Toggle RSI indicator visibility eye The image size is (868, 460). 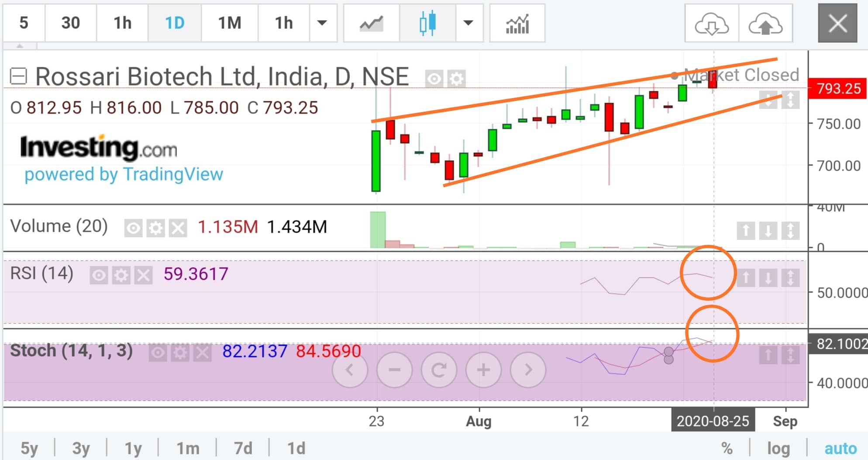[x=99, y=275]
